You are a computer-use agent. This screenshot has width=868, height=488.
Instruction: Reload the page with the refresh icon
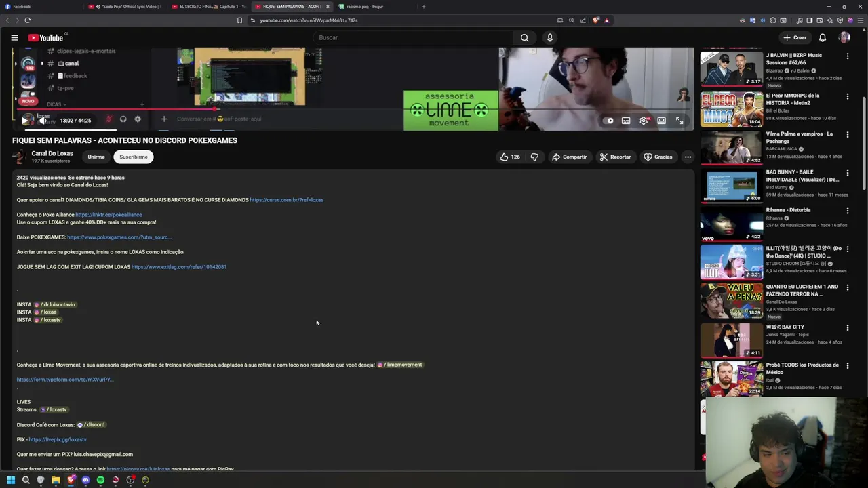[x=28, y=20]
